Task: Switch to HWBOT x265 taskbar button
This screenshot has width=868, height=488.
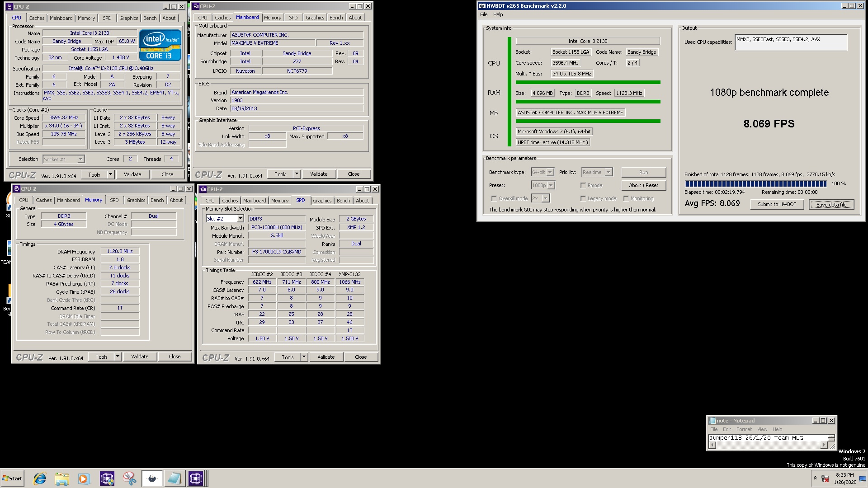Action: click(x=152, y=479)
